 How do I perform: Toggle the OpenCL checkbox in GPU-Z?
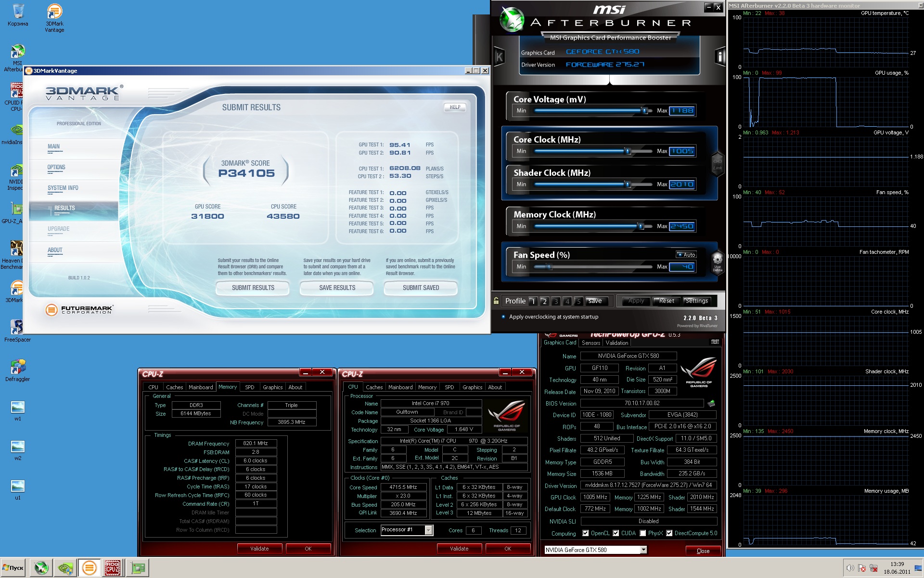point(585,533)
